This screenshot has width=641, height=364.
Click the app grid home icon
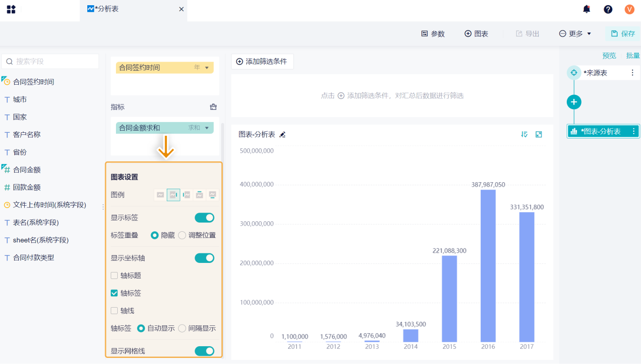click(11, 9)
